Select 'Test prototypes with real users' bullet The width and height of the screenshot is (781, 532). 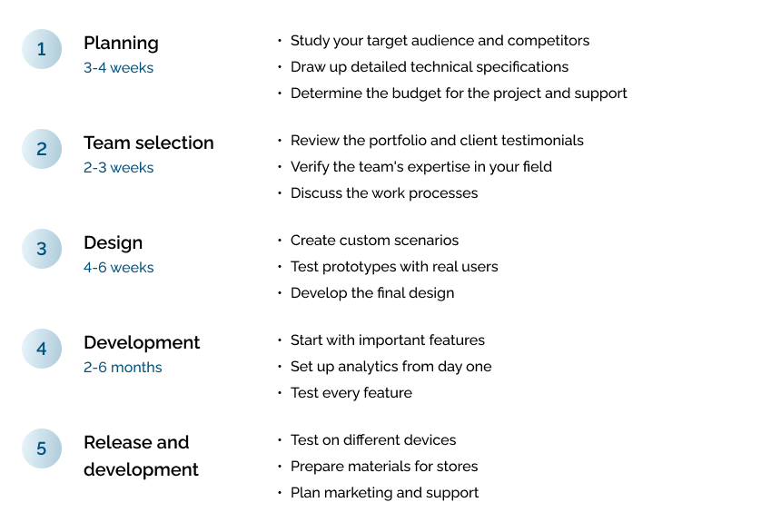(x=394, y=267)
